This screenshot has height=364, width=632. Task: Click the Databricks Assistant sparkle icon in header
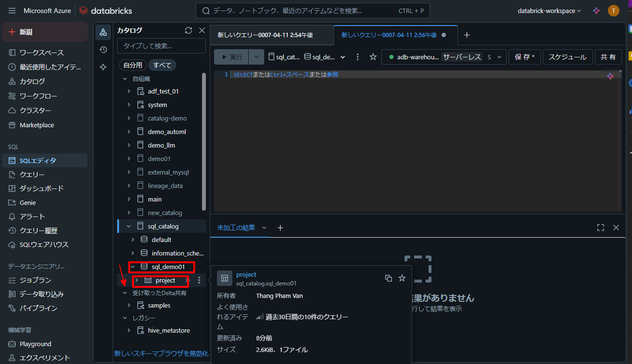click(x=596, y=11)
